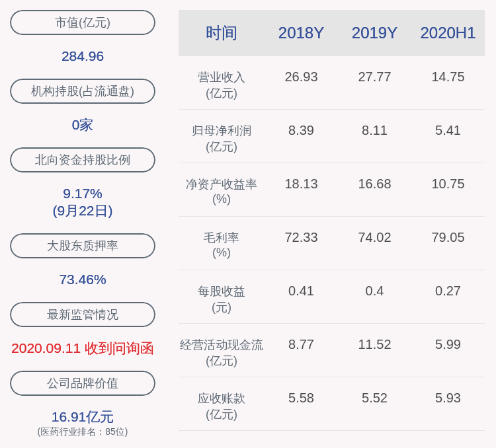Click the 营业收入(亿元) row label
The image size is (496, 448).
(222, 85)
